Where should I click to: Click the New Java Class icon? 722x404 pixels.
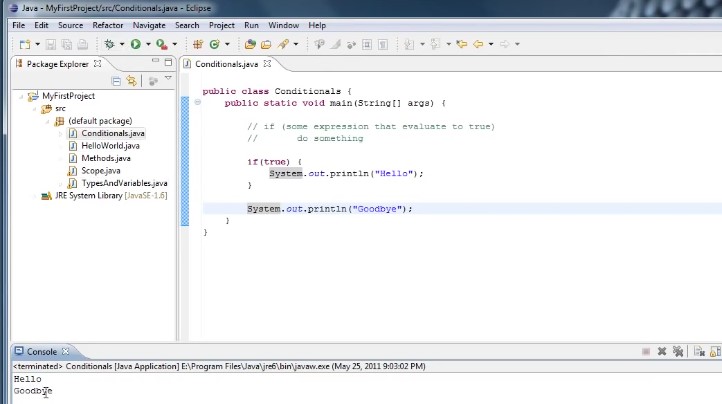pos(214,44)
